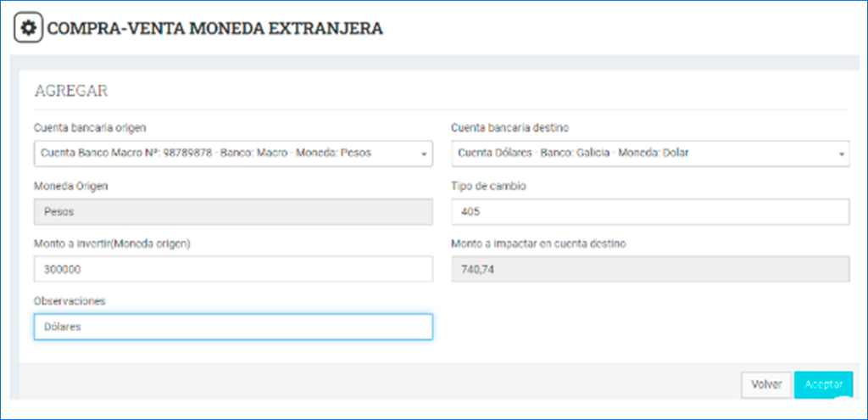
Task: Click the Monto a invertir(Moneda origen) label
Action: (113, 244)
